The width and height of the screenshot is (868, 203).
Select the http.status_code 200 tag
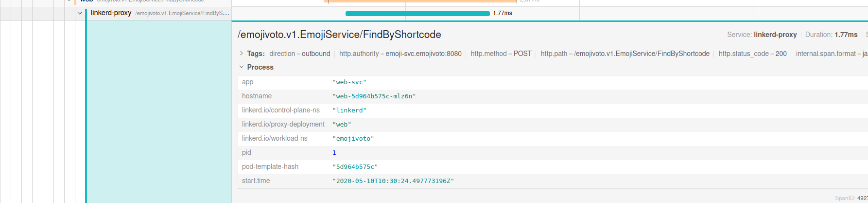pyautogui.click(x=752, y=54)
